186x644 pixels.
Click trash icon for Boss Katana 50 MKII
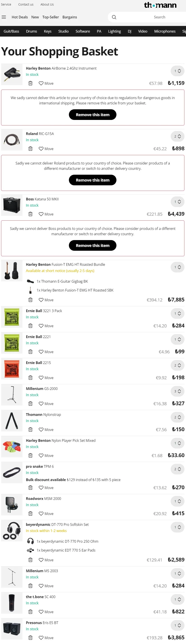pyautogui.click(x=30, y=214)
